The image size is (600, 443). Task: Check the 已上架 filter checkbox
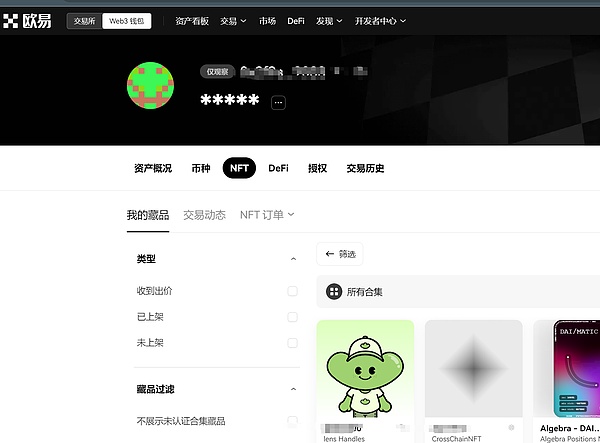292,317
